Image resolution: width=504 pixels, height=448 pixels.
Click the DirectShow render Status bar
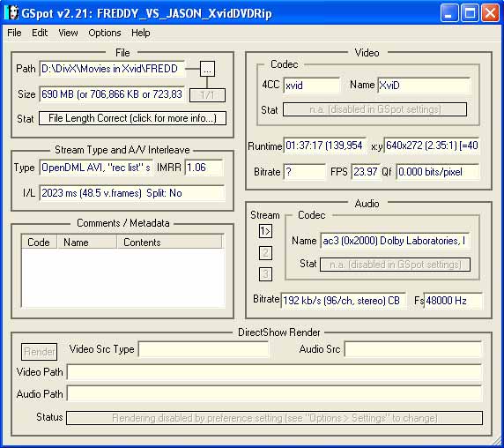pyautogui.click(x=275, y=418)
